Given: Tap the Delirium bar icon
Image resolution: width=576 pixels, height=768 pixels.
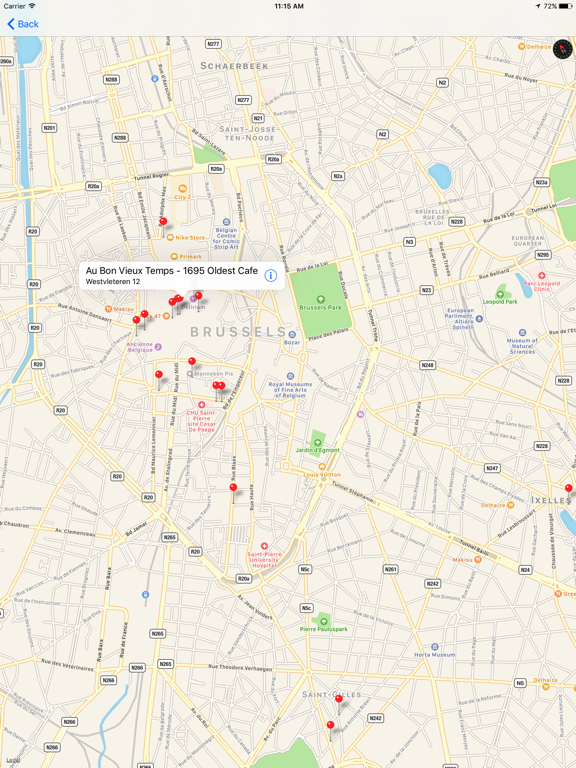Looking at the screenshot, I should click(x=193, y=299).
